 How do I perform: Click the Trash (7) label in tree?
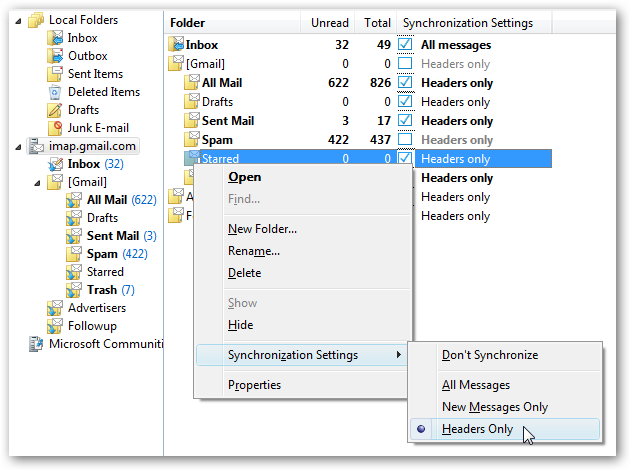(111, 290)
